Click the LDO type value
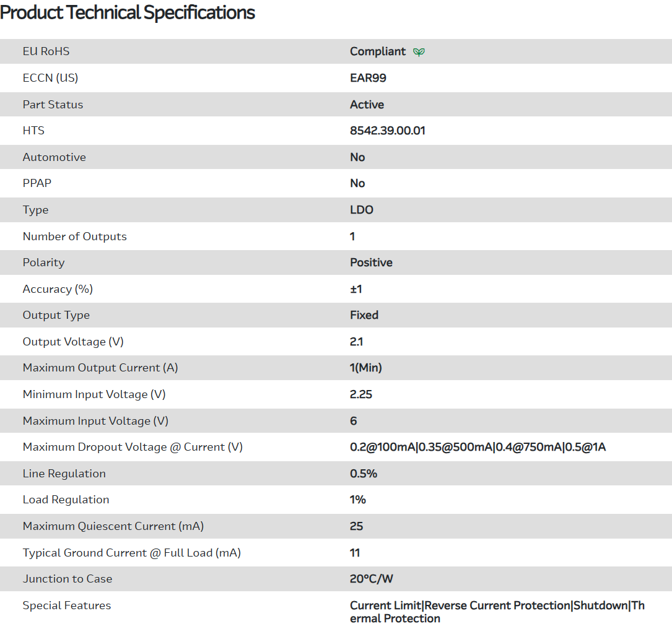Screen dimensions: 672x629 [362, 210]
